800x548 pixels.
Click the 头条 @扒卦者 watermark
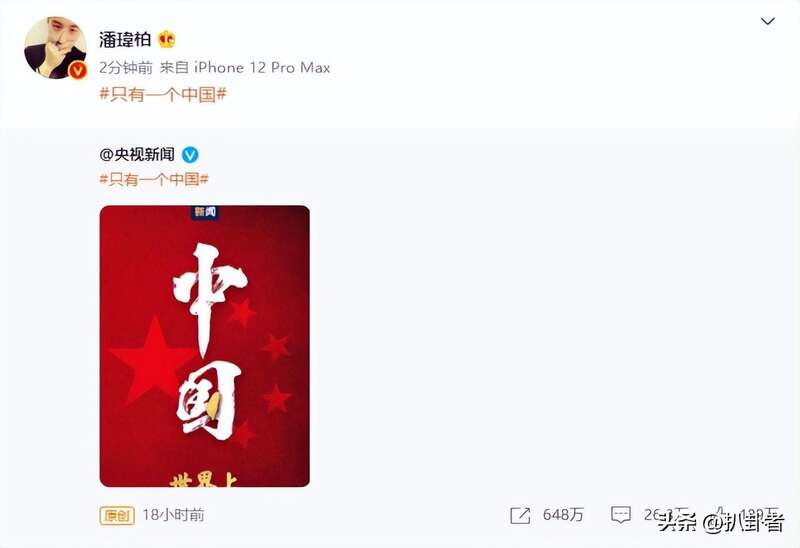tap(720, 522)
